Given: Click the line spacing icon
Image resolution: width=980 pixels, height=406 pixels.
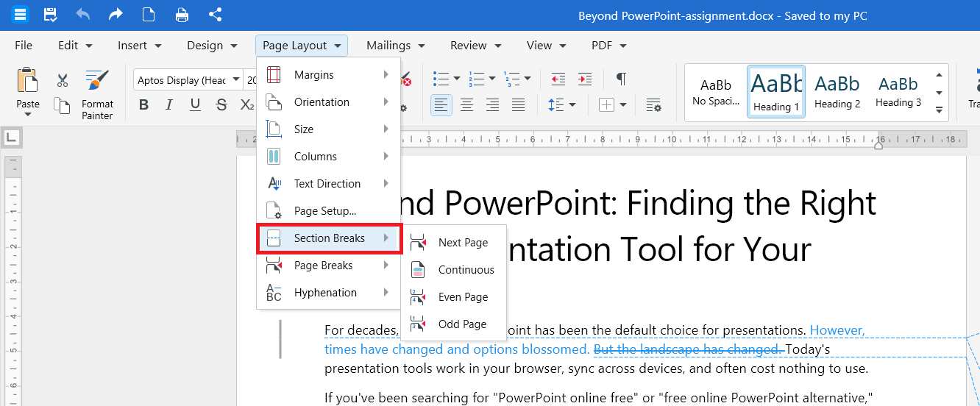Looking at the screenshot, I should pyautogui.click(x=557, y=105).
